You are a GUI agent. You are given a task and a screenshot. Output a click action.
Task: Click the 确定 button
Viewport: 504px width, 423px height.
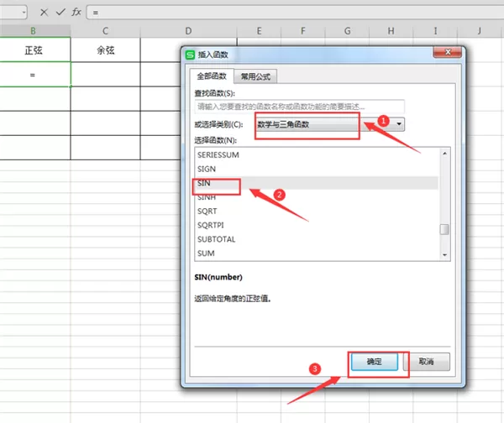tap(375, 362)
